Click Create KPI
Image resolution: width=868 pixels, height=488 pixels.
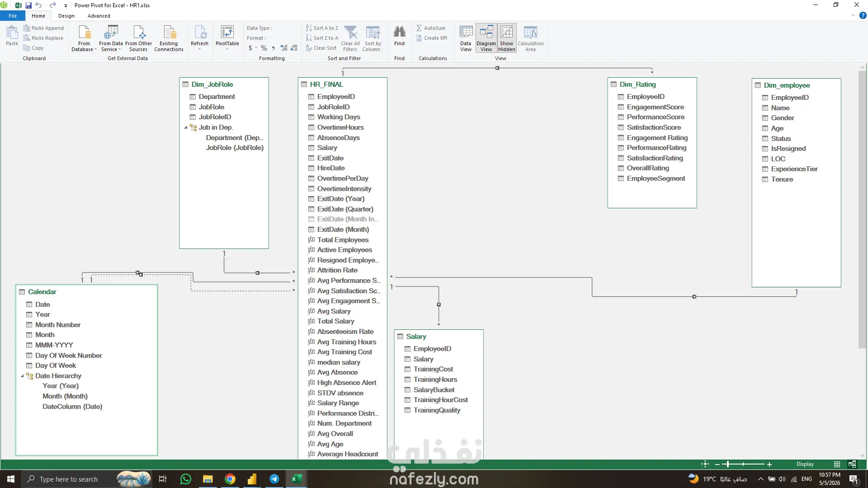pyautogui.click(x=431, y=38)
